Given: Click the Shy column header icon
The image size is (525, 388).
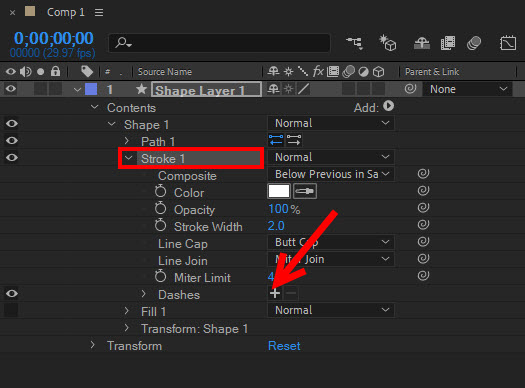Looking at the screenshot, I should pos(273,71).
